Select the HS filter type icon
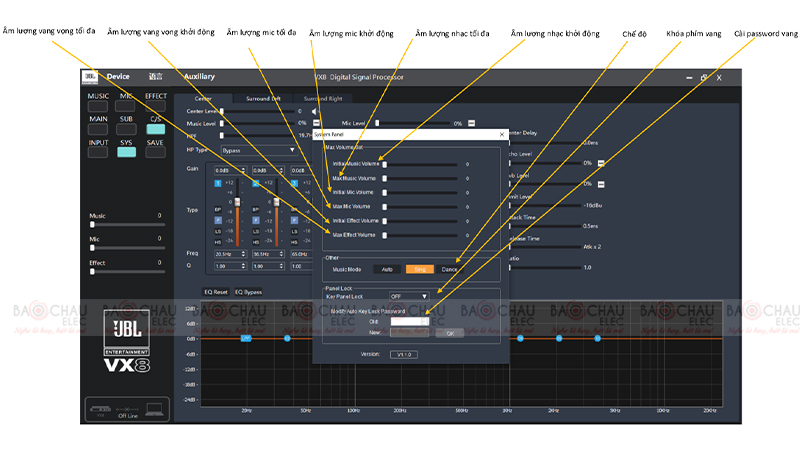Screen dimensions: 800x450 pos(219,240)
